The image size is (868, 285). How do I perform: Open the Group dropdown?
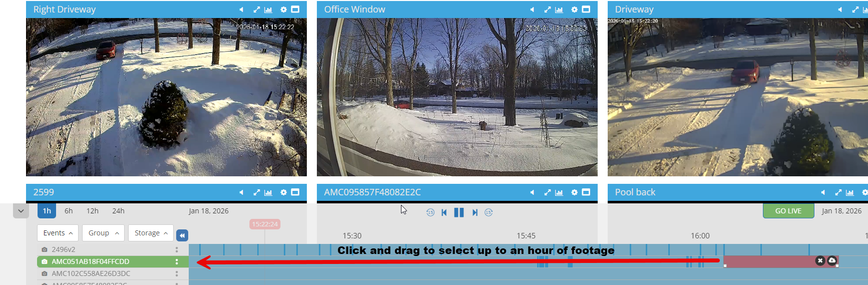pyautogui.click(x=104, y=233)
